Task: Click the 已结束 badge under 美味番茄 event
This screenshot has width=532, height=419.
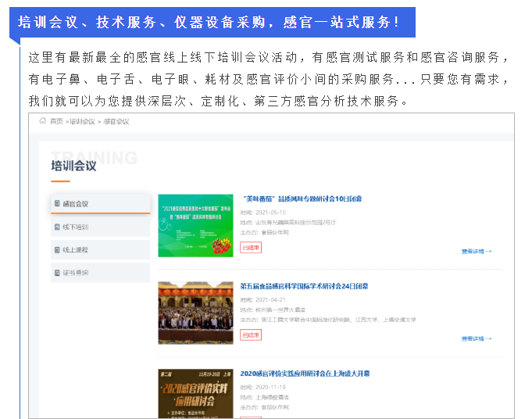Action: pos(251,248)
